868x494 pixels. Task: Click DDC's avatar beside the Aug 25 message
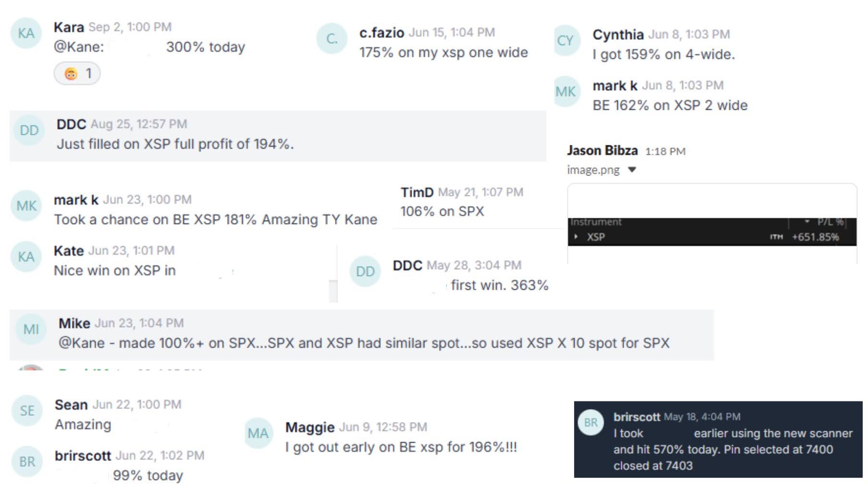(29, 130)
